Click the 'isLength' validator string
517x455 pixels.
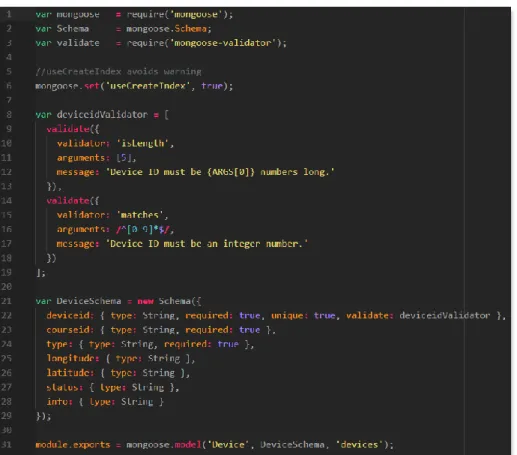(143, 143)
